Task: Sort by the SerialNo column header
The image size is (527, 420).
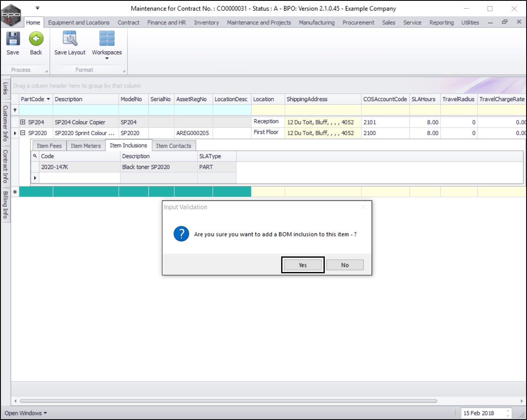Action: click(161, 99)
